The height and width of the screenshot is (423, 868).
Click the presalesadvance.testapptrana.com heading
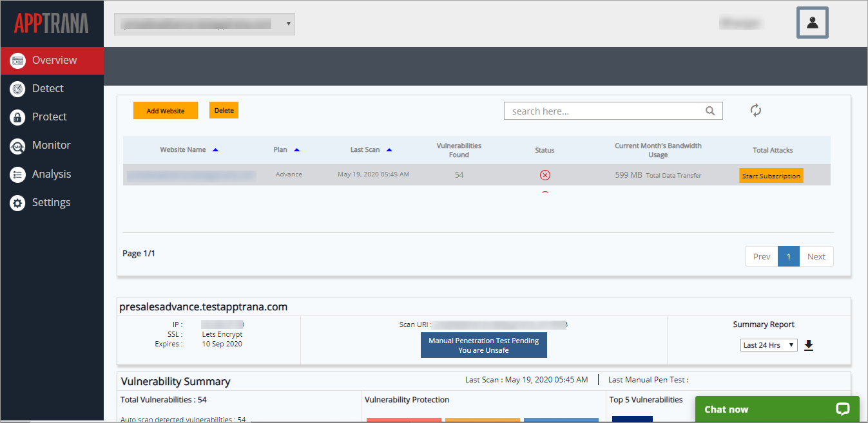203,307
